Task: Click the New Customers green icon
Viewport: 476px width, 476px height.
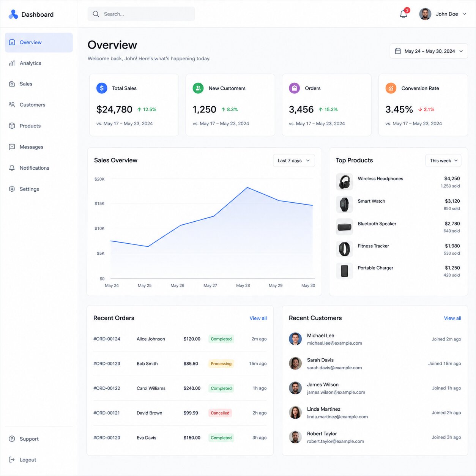Action: click(x=198, y=88)
